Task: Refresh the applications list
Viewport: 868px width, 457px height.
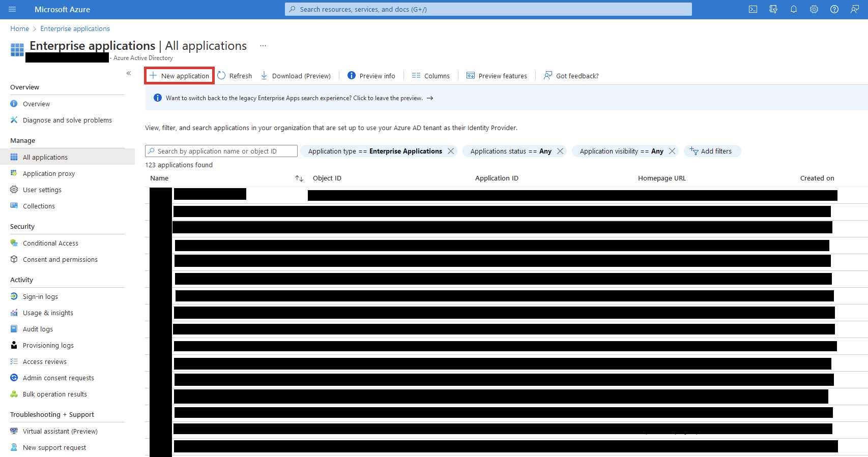Action: coord(235,76)
